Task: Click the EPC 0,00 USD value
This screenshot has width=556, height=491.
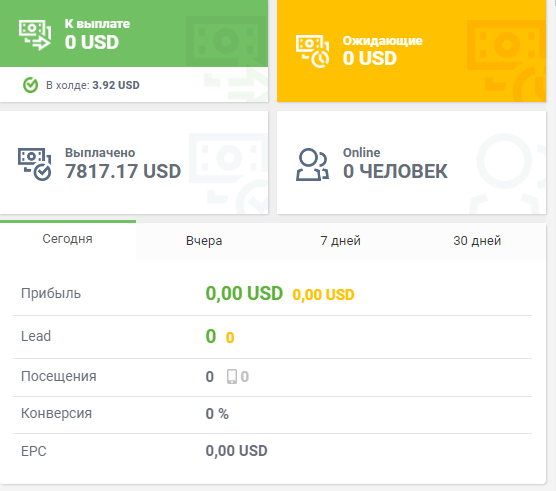Action: point(237,451)
